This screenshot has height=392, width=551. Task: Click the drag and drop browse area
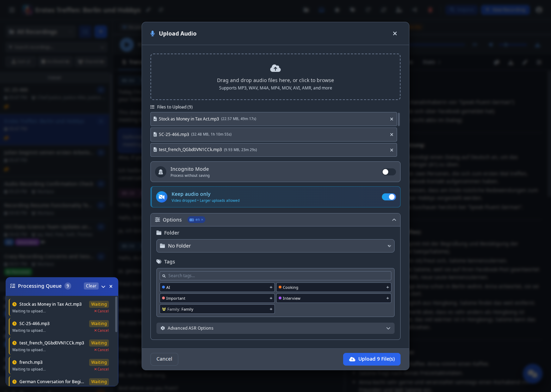(x=275, y=77)
